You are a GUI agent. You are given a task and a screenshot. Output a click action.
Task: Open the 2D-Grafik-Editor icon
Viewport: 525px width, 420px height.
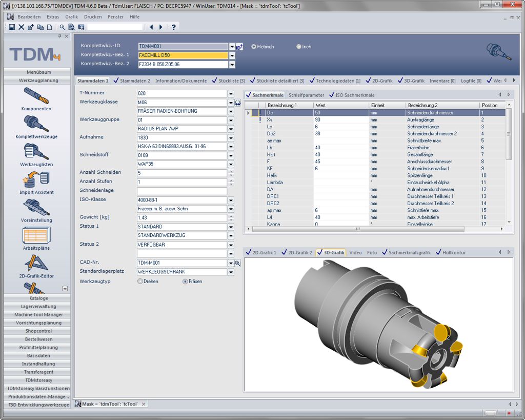(36, 263)
